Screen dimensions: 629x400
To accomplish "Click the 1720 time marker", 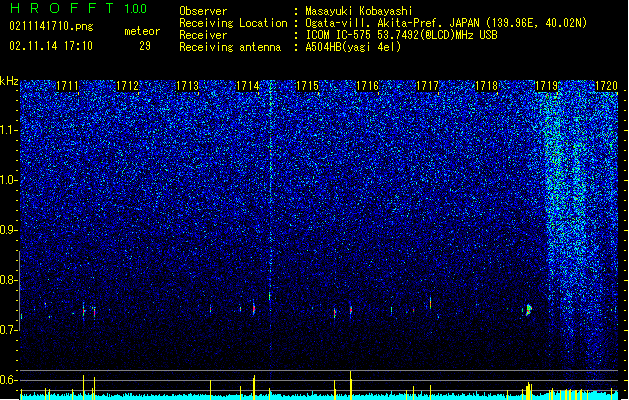I will (607, 86).
